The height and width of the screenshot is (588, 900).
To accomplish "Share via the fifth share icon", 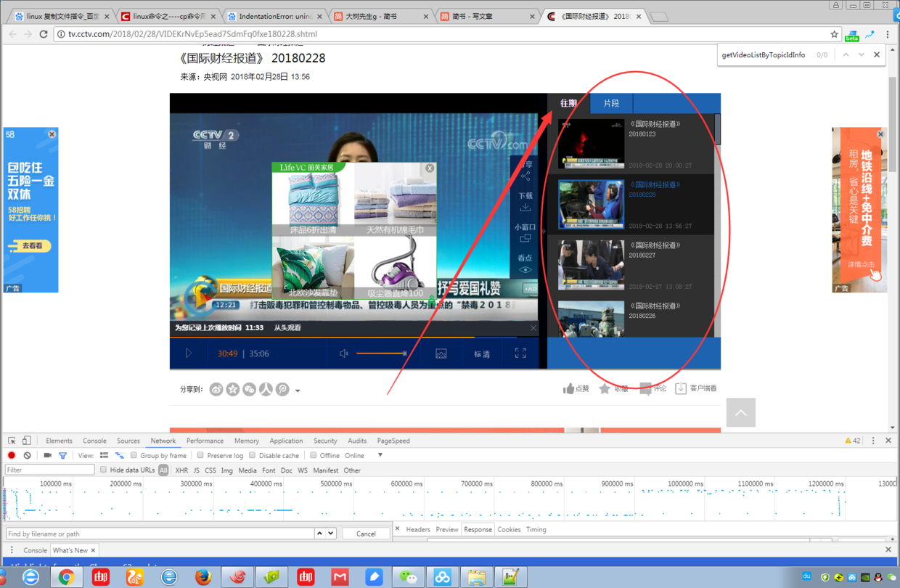I will click(282, 389).
